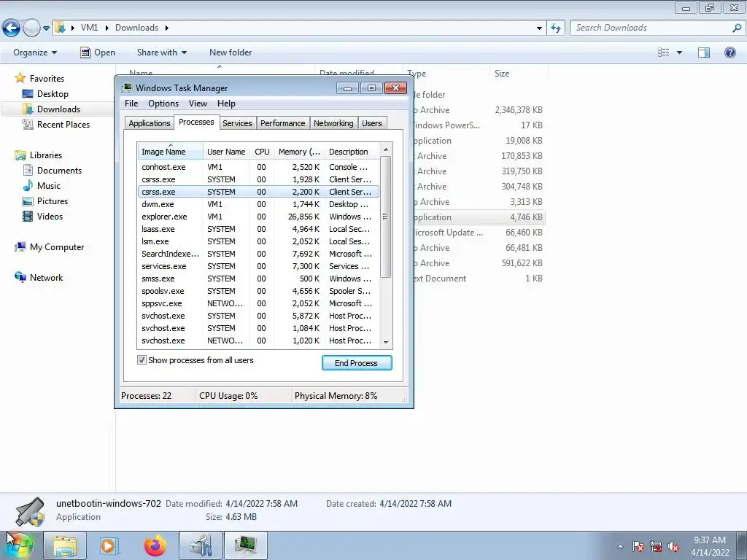The height and width of the screenshot is (560, 747).
Task: Select the spoolsv.exe process row
Action: (x=258, y=290)
